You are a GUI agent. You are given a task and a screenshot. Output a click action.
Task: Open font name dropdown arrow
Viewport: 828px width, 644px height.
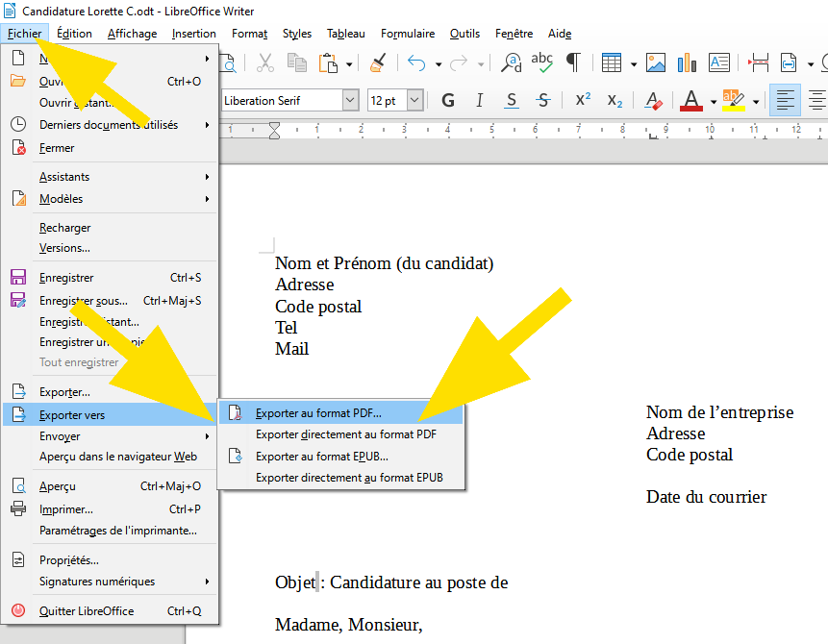pyautogui.click(x=351, y=100)
